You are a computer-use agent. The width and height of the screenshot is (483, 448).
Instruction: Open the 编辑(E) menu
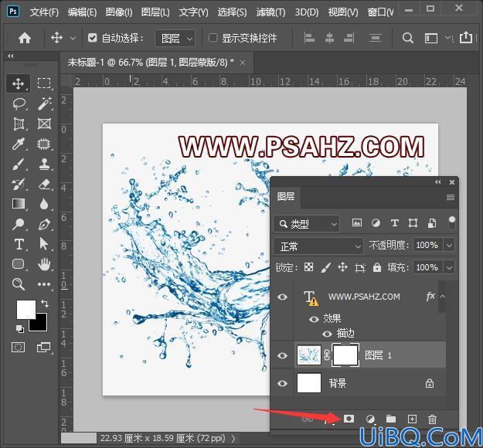click(x=82, y=12)
